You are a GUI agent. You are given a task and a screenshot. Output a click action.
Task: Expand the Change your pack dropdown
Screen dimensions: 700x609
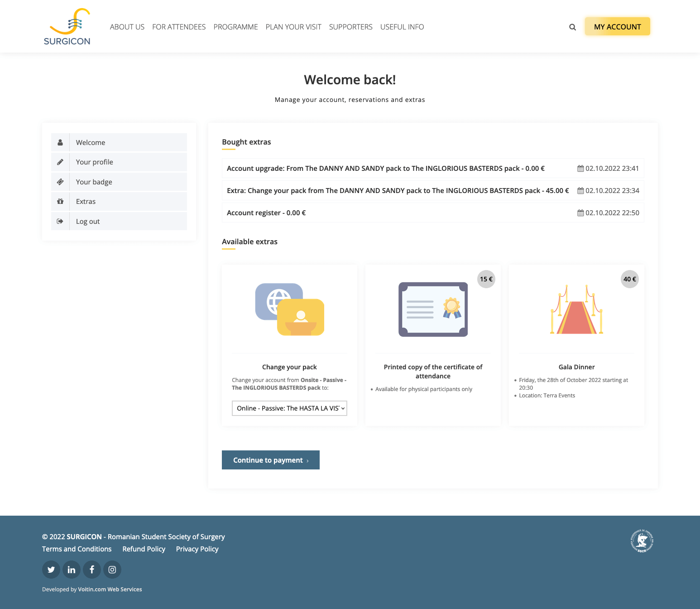pyautogui.click(x=289, y=408)
